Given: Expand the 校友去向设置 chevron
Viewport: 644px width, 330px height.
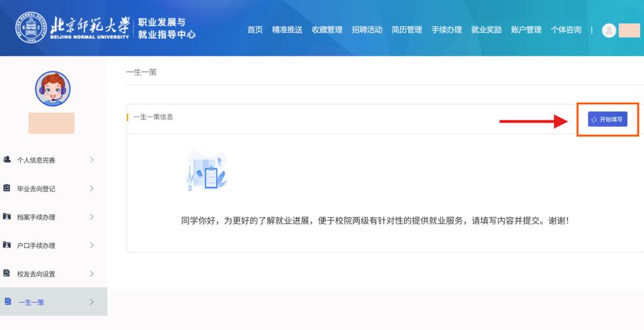Looking at the screenshot, I should click(x=92, y=273).
